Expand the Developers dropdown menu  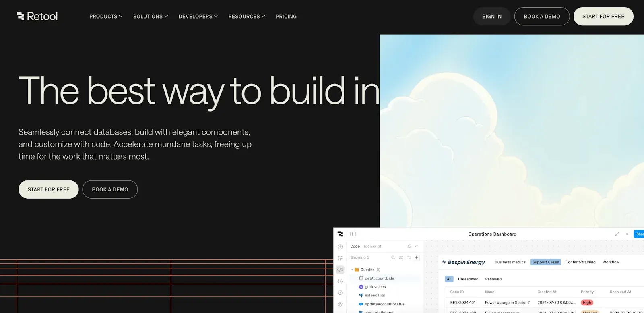tap(198, 17)
